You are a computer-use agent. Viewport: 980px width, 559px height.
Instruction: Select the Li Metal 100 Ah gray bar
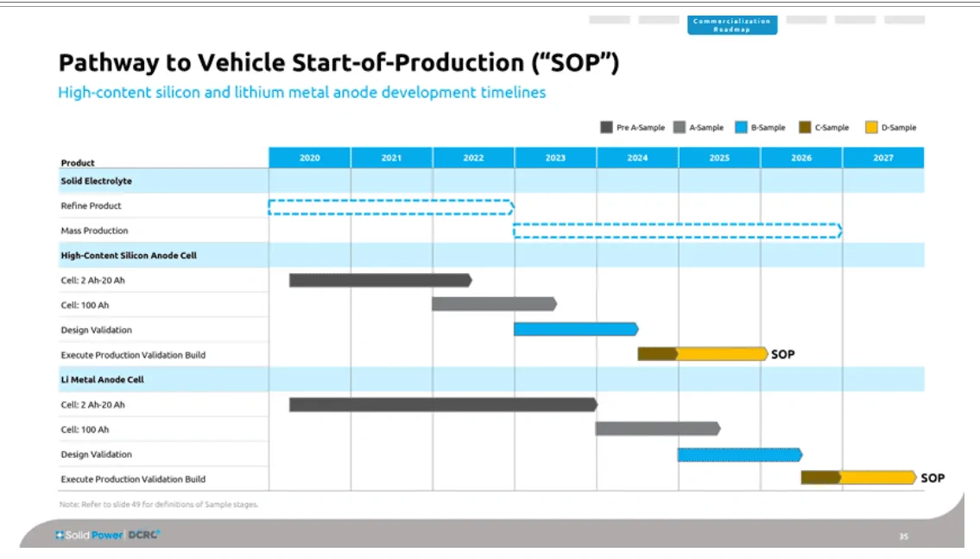(x=658, y=429)
